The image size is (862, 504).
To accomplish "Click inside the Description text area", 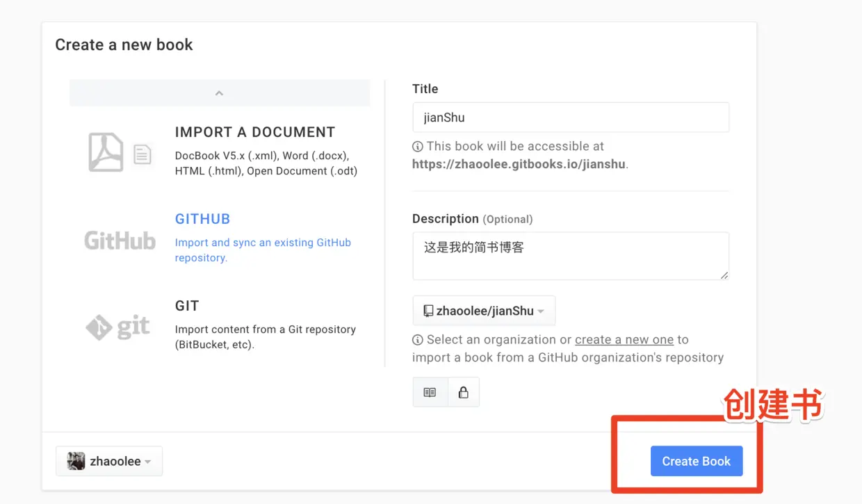I will (x=571, y=257).
